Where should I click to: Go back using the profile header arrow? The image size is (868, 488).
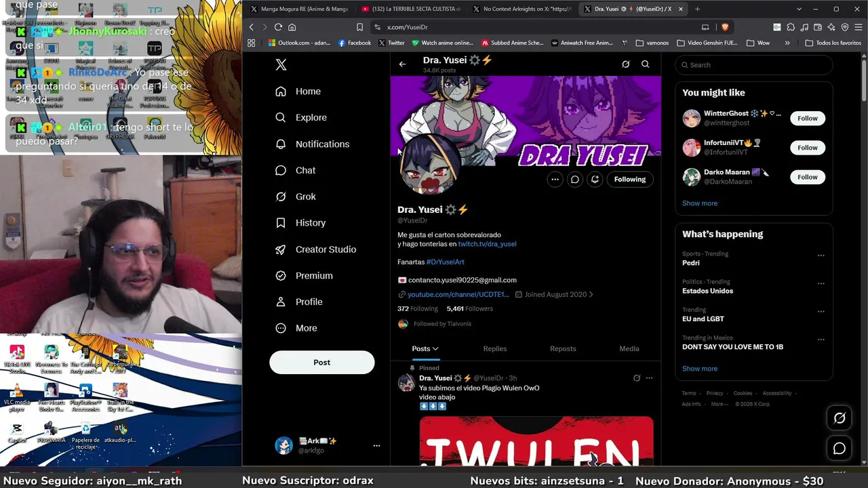click(x=402, y=64)
